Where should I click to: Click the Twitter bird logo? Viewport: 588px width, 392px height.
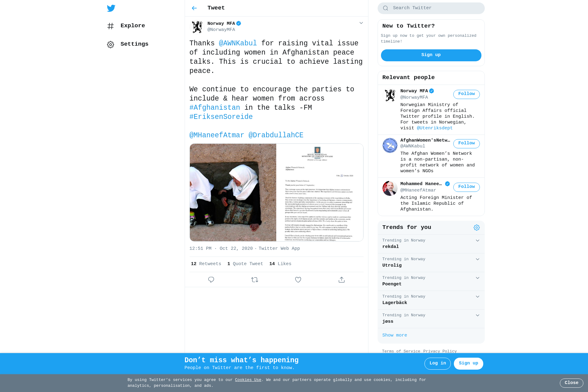111,8
